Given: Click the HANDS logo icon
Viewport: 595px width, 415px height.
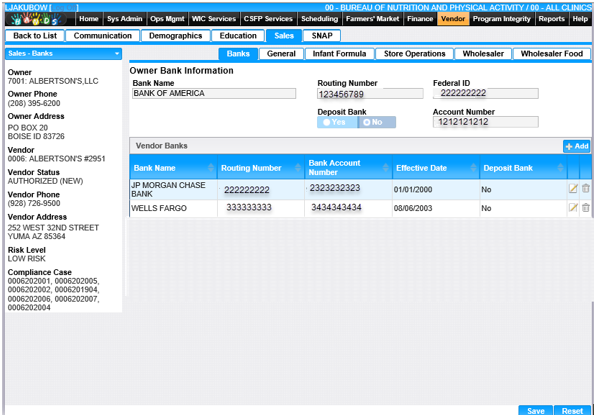Looking at the screenshot, I should 37,19.
